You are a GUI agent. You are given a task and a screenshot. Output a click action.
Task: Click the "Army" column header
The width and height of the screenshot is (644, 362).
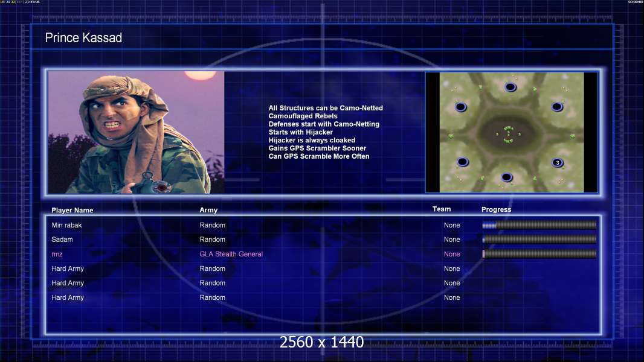click(208, 210)
